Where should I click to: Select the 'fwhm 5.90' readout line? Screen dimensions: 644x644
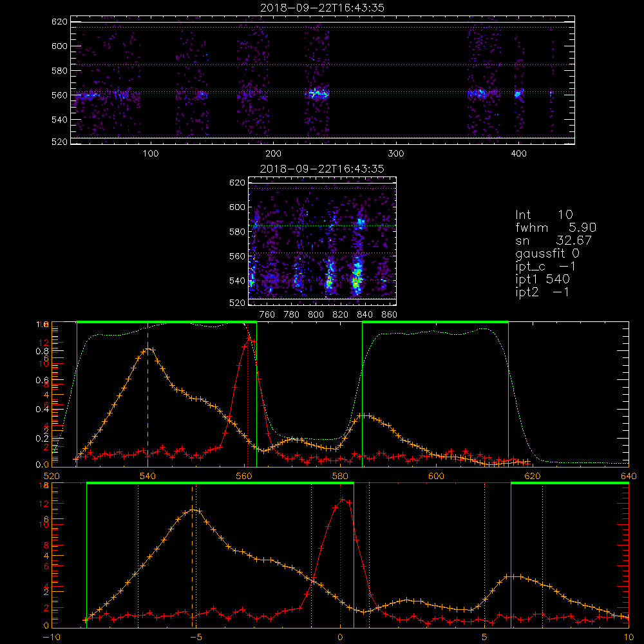(x=556, y=227)
